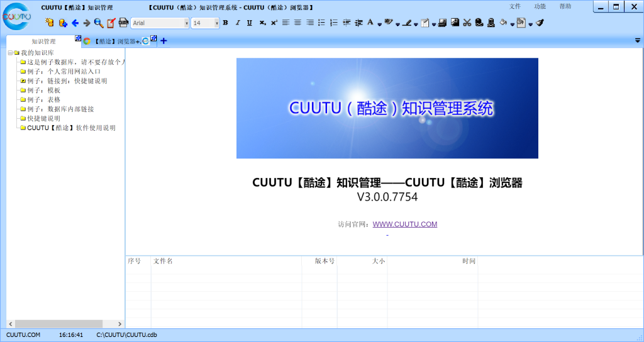Add a new tab with plus button
This screenshot has width=644, height=342.
coord(164,41)
